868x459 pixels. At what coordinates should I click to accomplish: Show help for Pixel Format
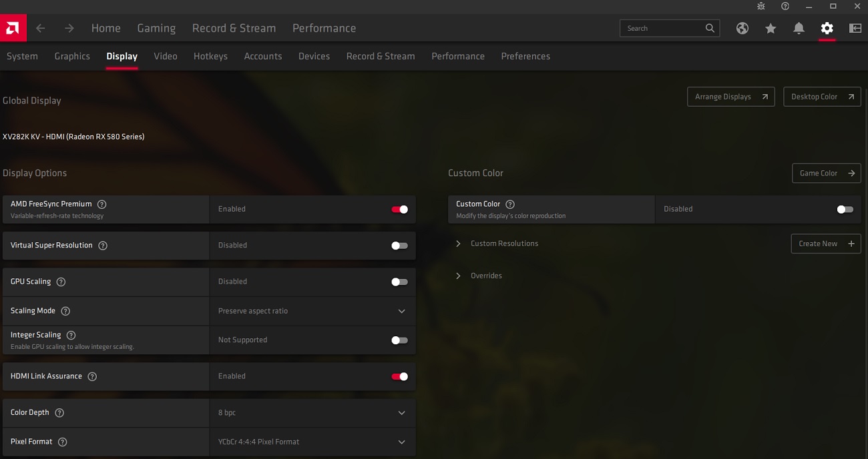click(x=62, y=442)
